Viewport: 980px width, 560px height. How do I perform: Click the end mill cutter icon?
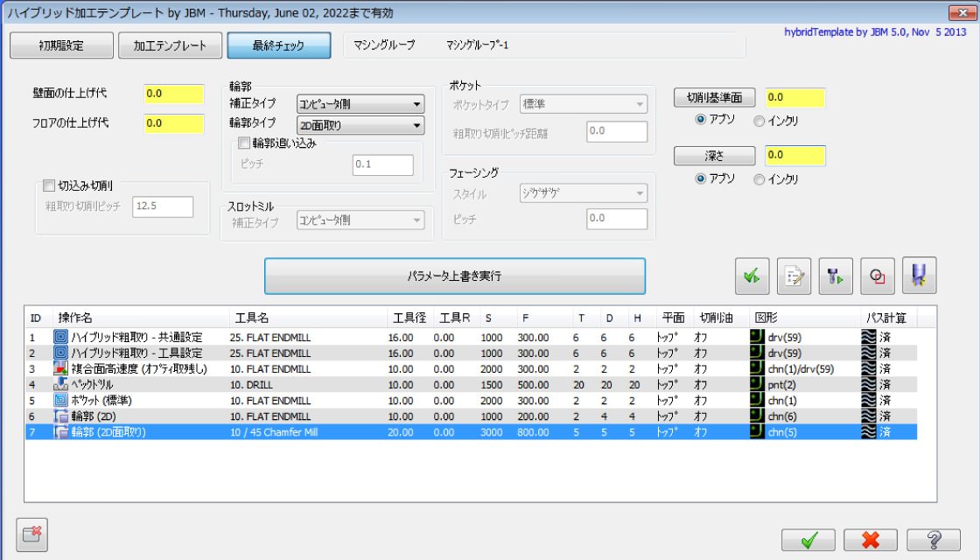click(x=920, y=276)
